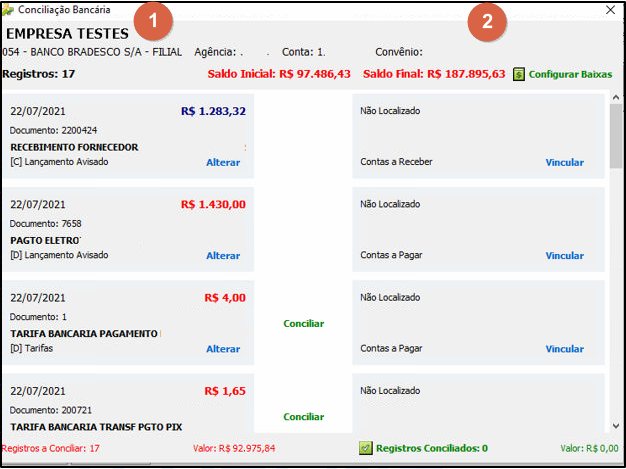Click Alterar for RECEBIMENTO FORNECEDOR entry
This screenshot has width=626, height=469.
click(223, 162)
